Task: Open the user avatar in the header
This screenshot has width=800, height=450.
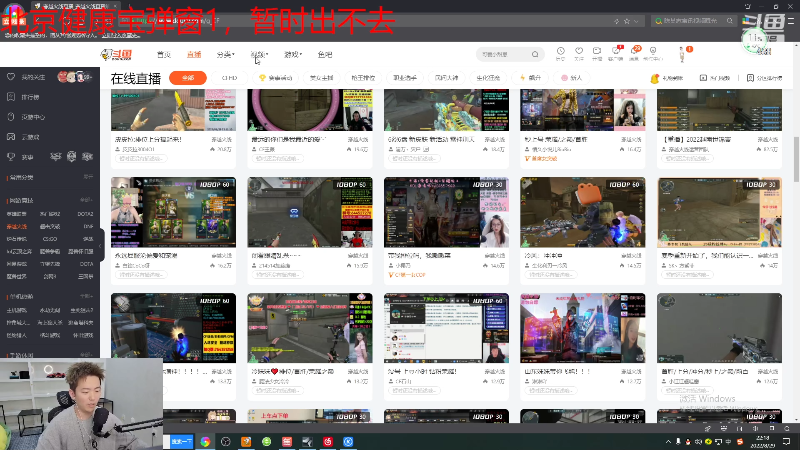Action: point(682,53)
